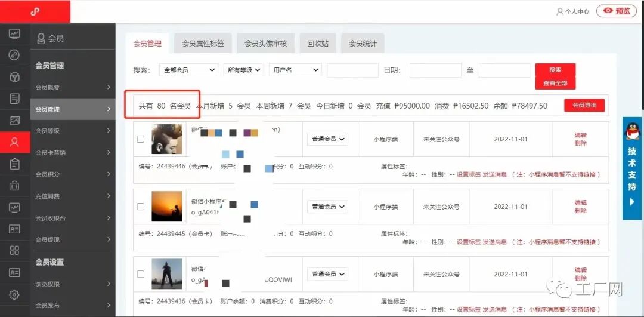Open the 所有等级 level dropdown
The height and width of the screenshot is (317, 644).
[x=243, y=70]
